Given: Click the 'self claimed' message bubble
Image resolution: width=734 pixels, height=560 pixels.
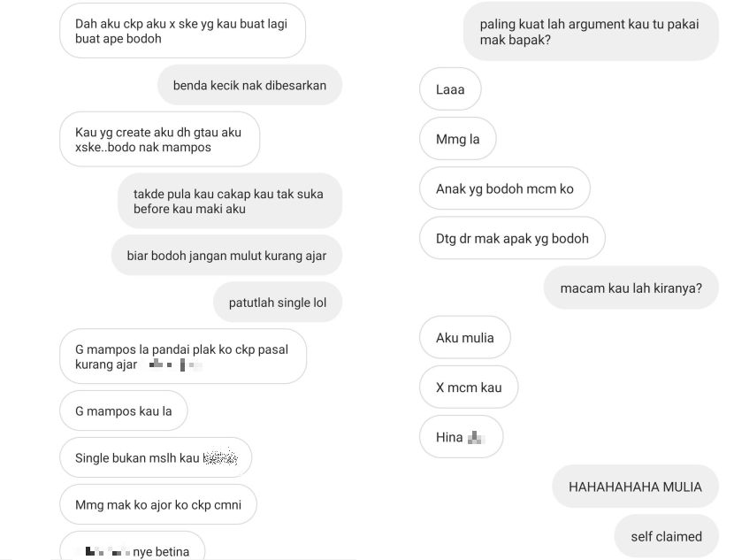Looking at the screenshot, I should point(666,536).
